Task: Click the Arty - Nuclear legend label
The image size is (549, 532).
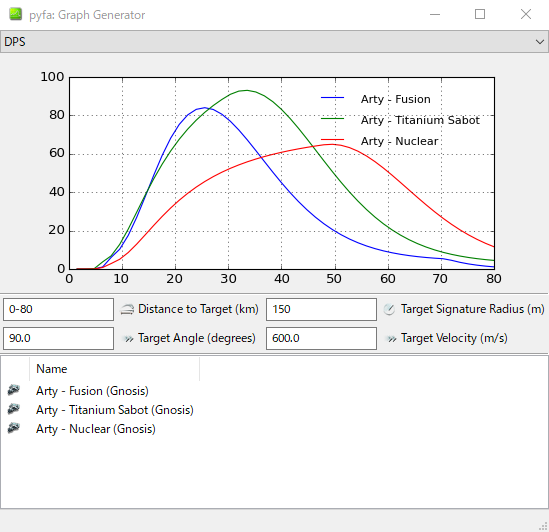Action: pyautogui.click(x=399, y=141)
